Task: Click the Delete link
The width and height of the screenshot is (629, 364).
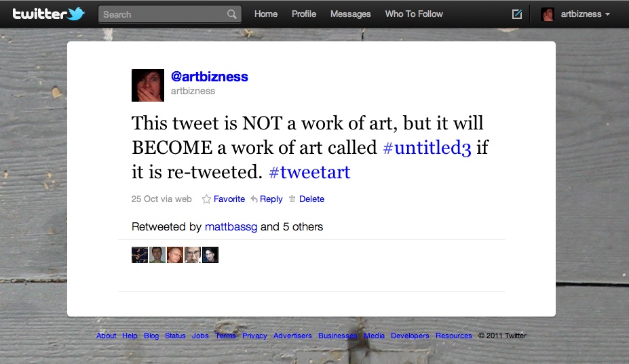Action: point(311,199)
